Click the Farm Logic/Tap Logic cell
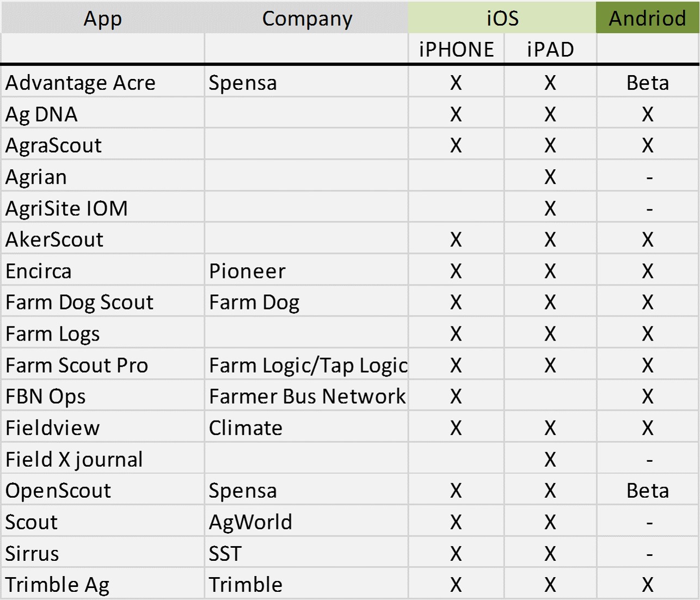This screenshot has height=600, width=700. pos(308,365)
